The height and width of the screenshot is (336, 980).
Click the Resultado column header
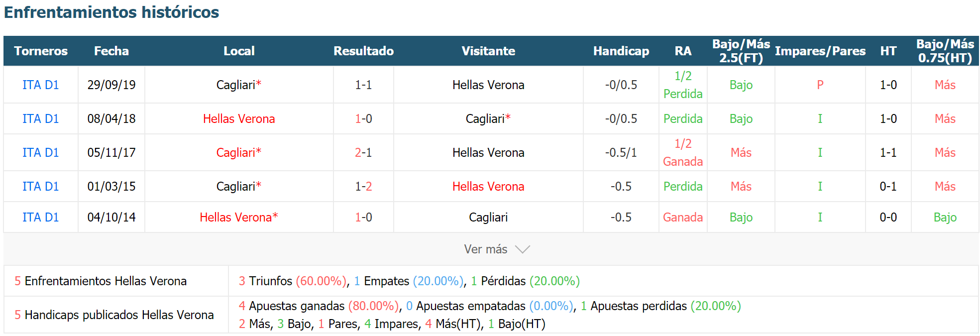(x=364, y=51)
